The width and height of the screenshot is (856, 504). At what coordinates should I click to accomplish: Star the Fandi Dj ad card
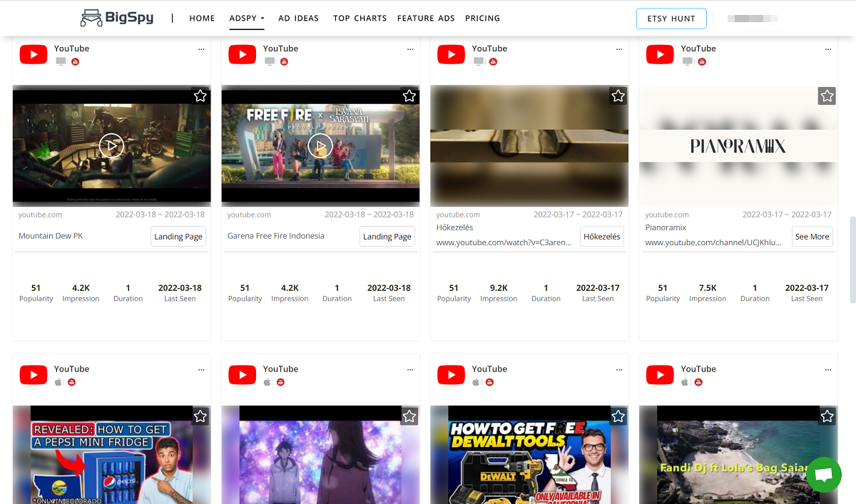(827, 416)
